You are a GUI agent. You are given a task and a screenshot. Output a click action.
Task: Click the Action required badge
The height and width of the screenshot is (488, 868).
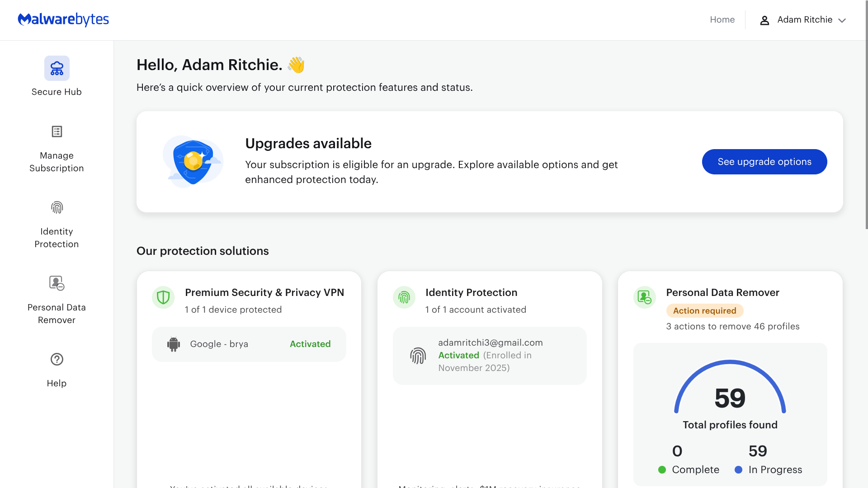[705, 310]
